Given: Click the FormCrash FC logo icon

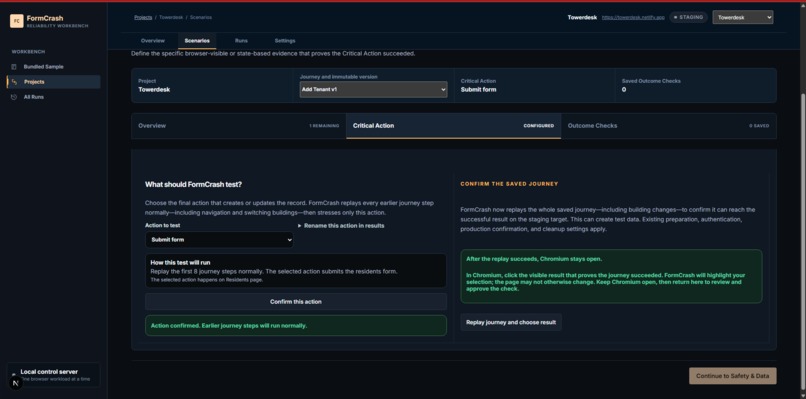Looking at the screenshot, I should tap(16, 21).
